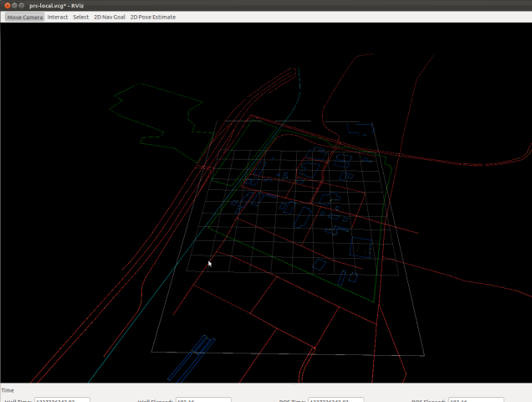Minimize the RViz window
The height and width of the screenshot is (402, 532).
click(14, 5)
